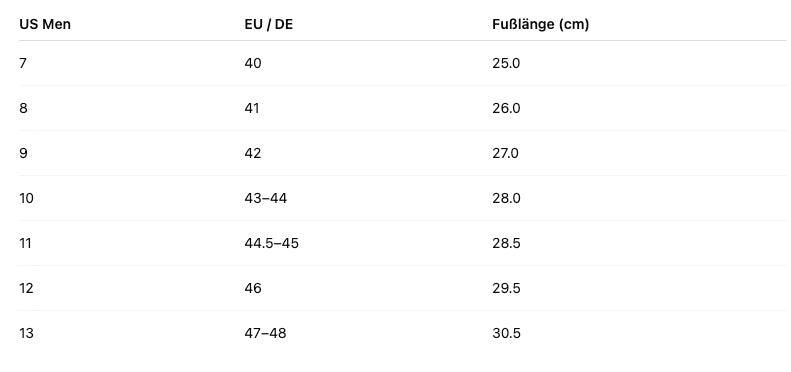Click the Fußlänge (cm) column header

[x=540, y=24]
